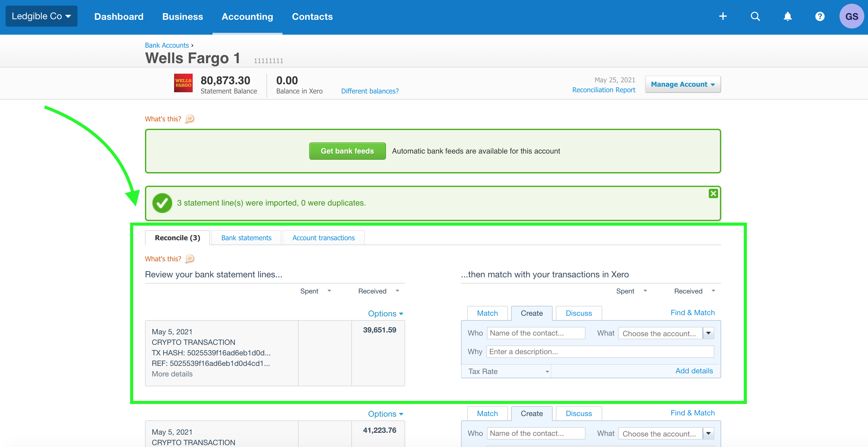This screenshot has height=447, width=868.
Task: Open account chooser arrow for first transaction
Action: 708,333
